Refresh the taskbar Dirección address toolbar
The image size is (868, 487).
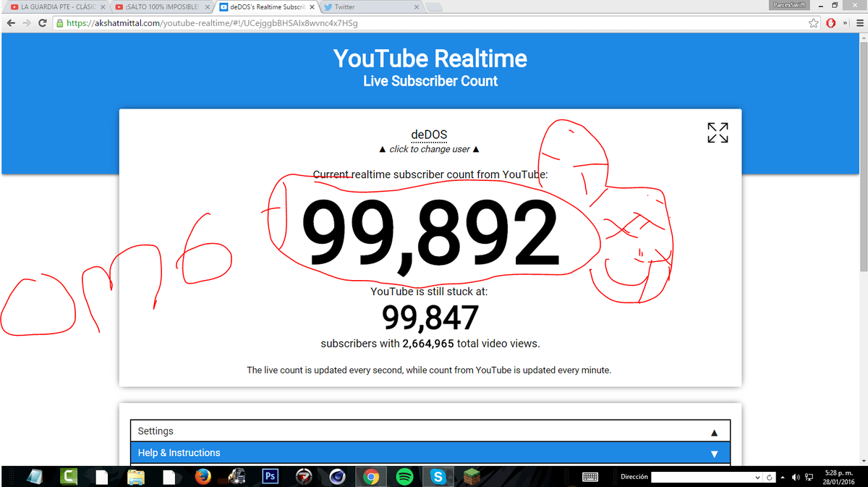771,478
